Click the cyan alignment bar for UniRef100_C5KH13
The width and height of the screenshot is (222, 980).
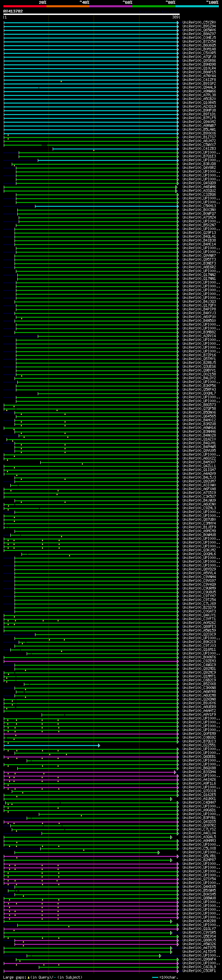click(x=107, y=206)
